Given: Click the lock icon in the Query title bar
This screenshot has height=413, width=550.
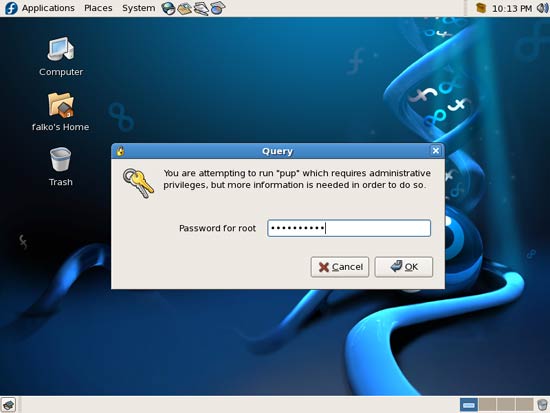Looking at the screenshot, I should 120,151.
